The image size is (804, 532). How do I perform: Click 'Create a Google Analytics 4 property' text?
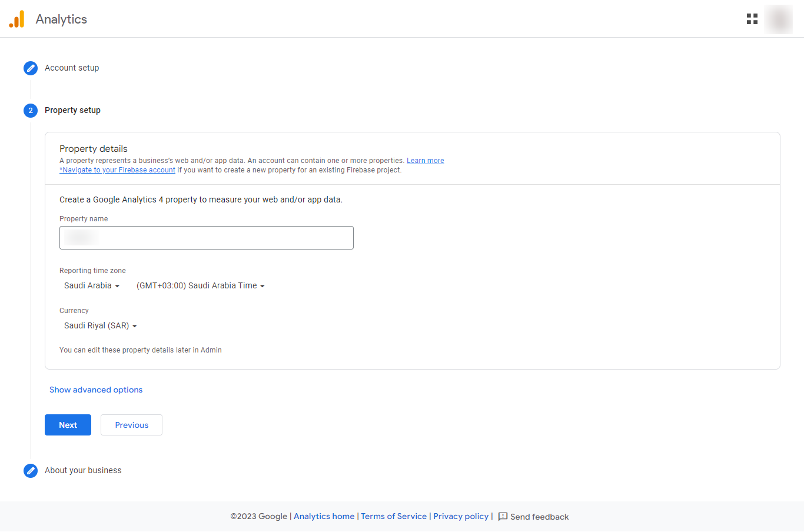[201, 199]
